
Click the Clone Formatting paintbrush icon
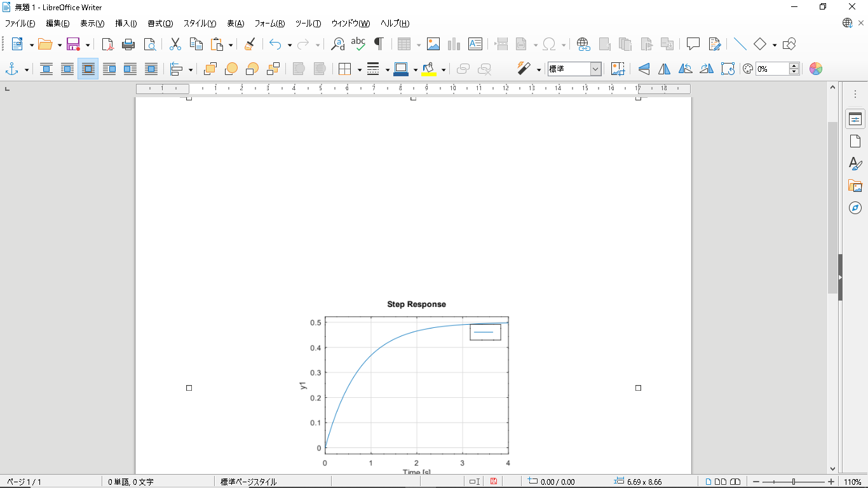pyautogui.click(x=250, y=44)
